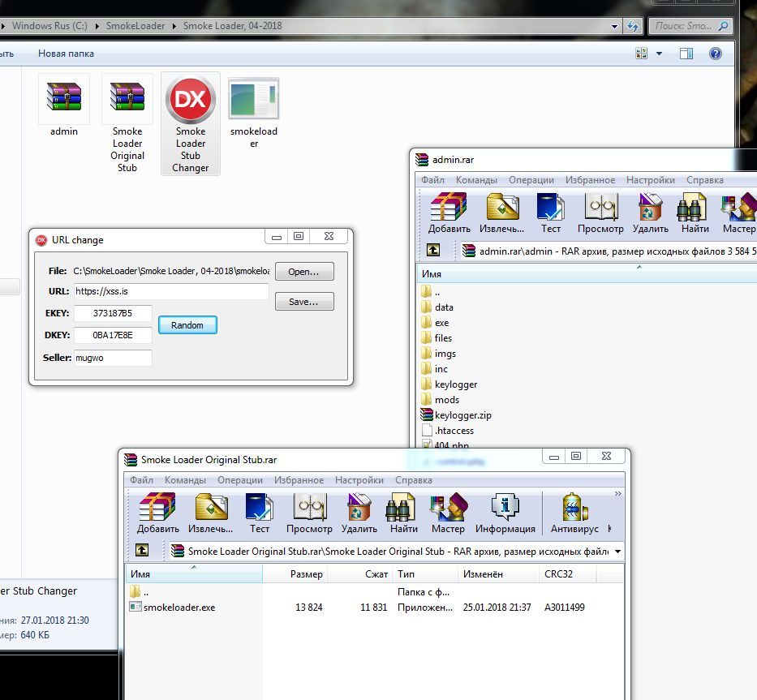
Task: Open Избранное menu in admin.rar
Action: 590,180
